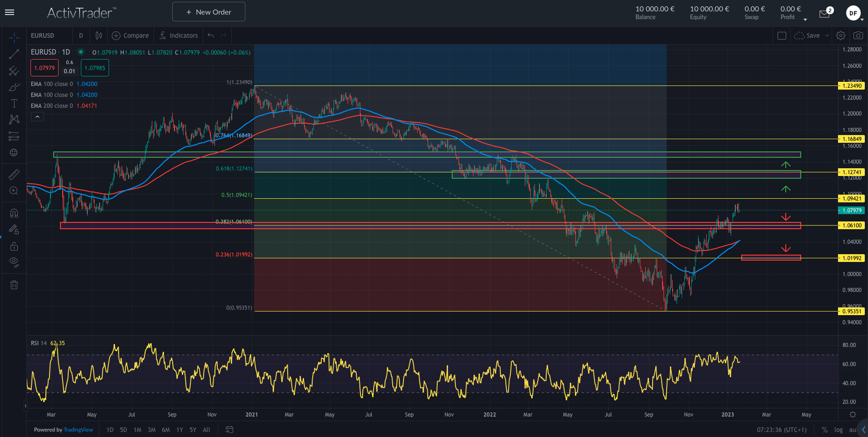Click the New Order button
This screenshot has height=437, width=868.
click(x=209, y=11)
